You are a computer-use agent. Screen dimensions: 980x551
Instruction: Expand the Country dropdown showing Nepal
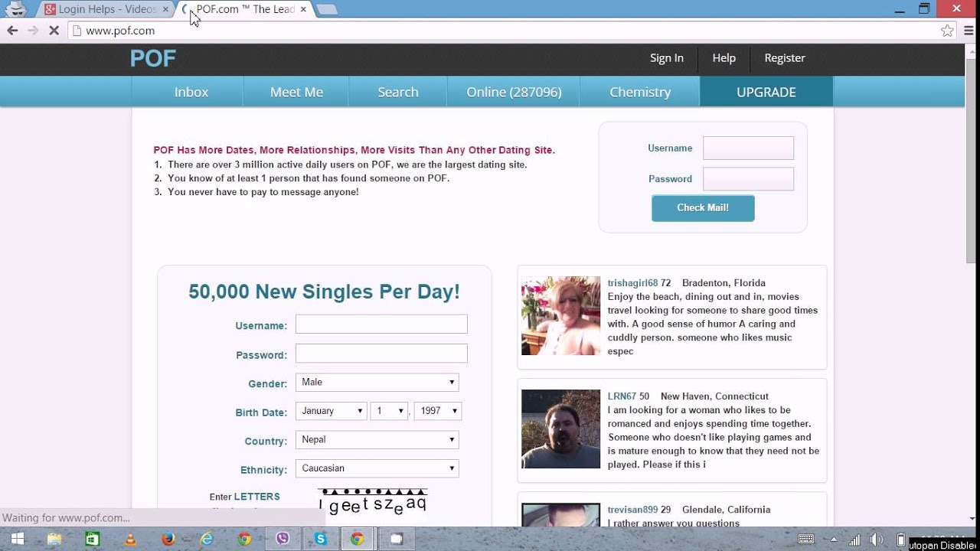tap(377, 439)
